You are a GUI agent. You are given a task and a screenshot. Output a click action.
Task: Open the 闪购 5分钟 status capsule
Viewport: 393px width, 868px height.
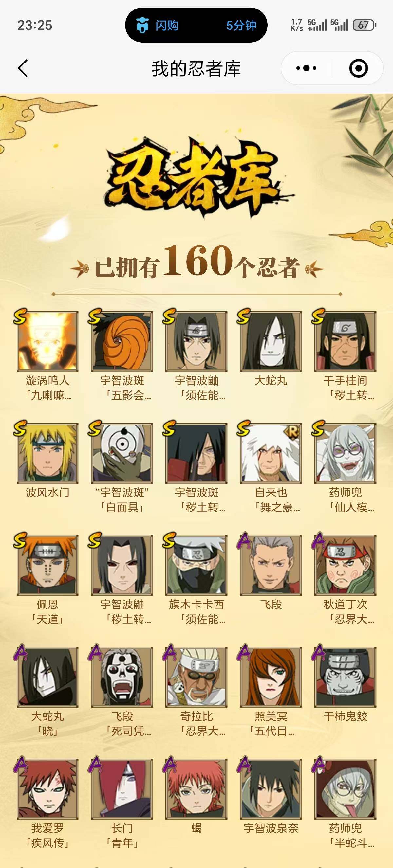pyautogui.click(x=196, y=25)
